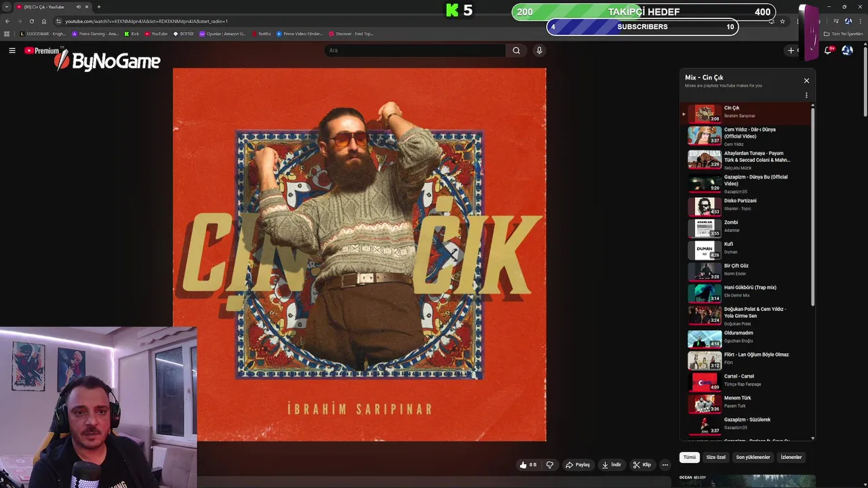
Task: Dislike the video with thumbs down
Action: 549,465
